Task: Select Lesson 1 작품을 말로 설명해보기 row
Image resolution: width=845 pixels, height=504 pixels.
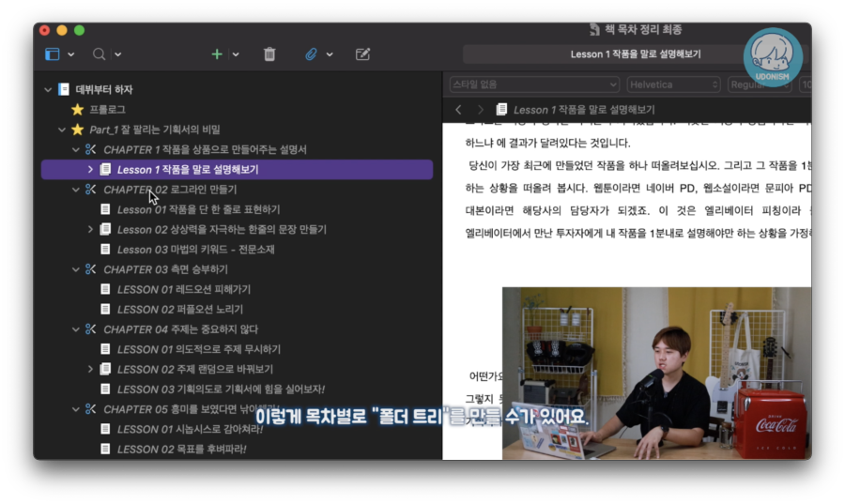Action: point(238,170)
